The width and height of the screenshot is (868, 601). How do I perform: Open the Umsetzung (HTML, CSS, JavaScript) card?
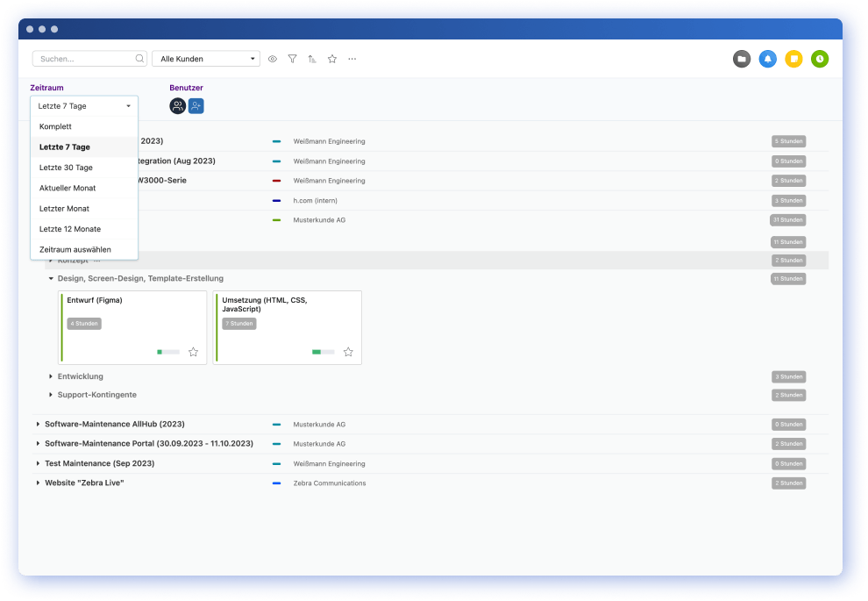(x=288, y=327)
